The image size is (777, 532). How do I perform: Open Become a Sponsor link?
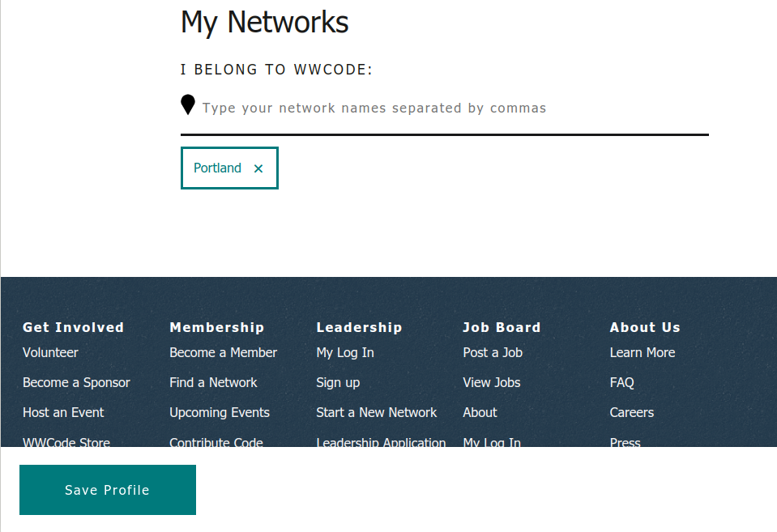tap(76, 383)
